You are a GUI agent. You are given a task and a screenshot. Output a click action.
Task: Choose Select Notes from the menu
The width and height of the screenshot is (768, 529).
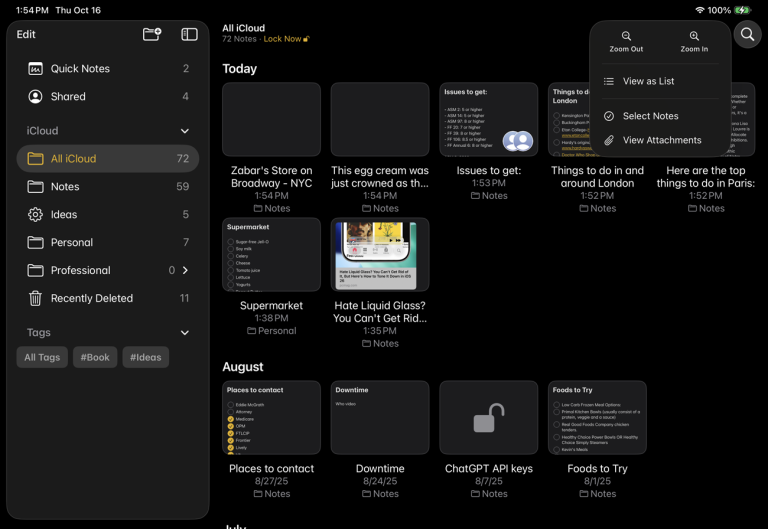tap(650, 116)
